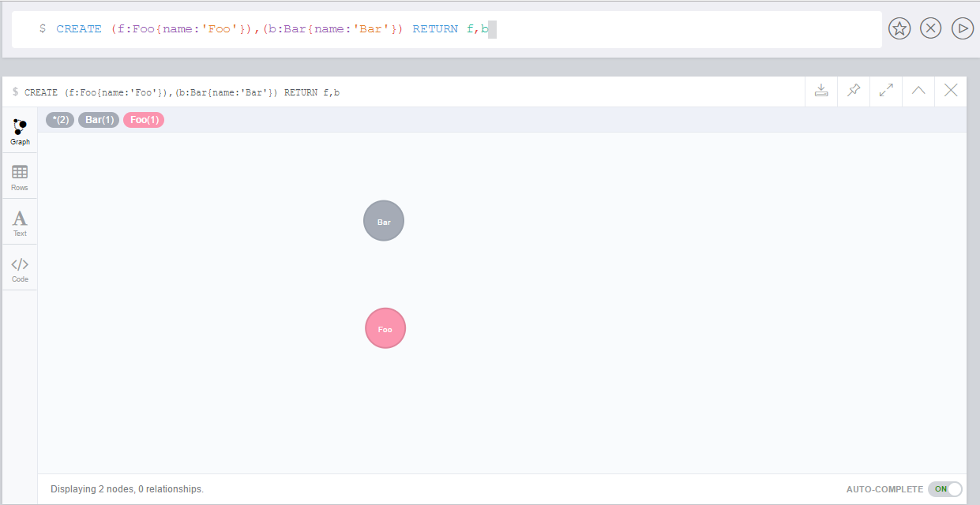This screenshot has width=980, height=505.
Task: Close the result frame
Action: 950,91
